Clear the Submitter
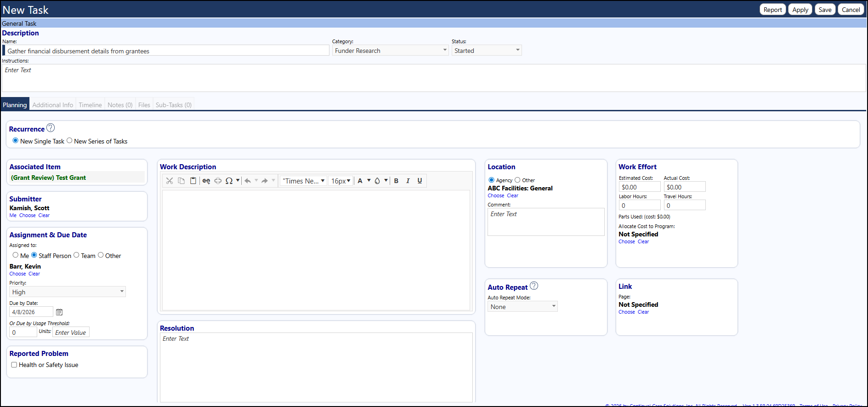The image size is (868, 407). pyautogui.click(x=44, y=215)
